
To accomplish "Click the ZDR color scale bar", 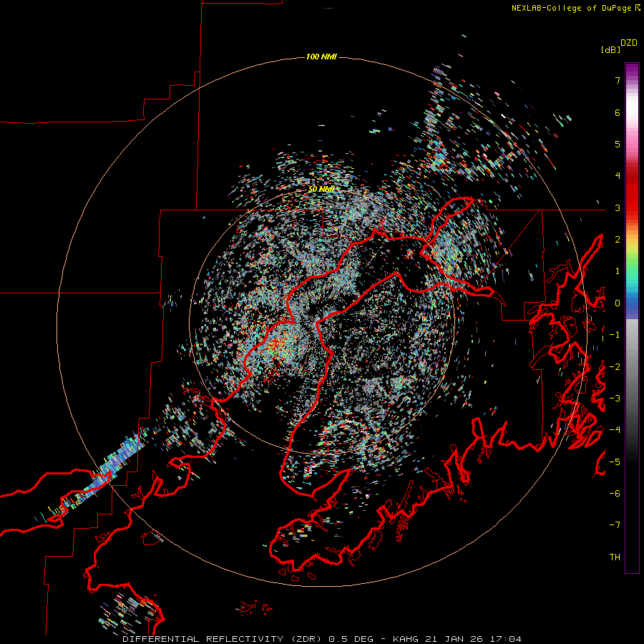I will (x=632, y=318).
